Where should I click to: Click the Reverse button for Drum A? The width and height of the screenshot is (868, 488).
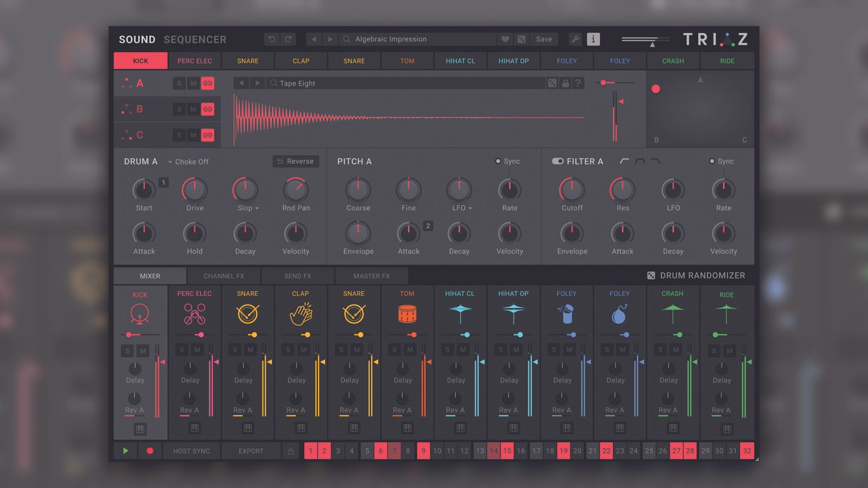[295, 161]
